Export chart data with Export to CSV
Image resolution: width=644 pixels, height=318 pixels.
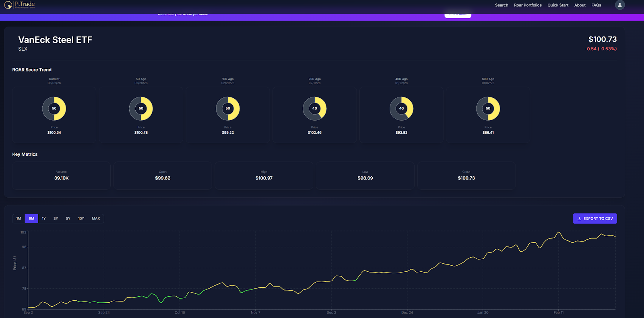[x=595, y=219]
